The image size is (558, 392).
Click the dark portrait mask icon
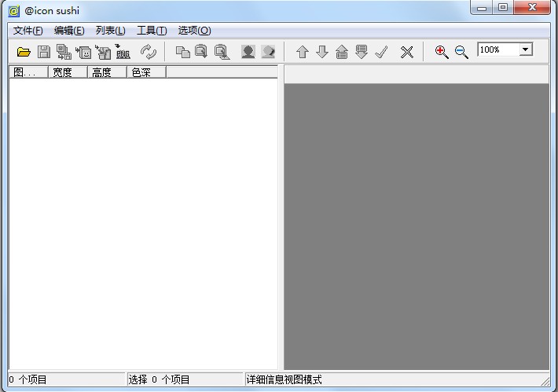248,52
